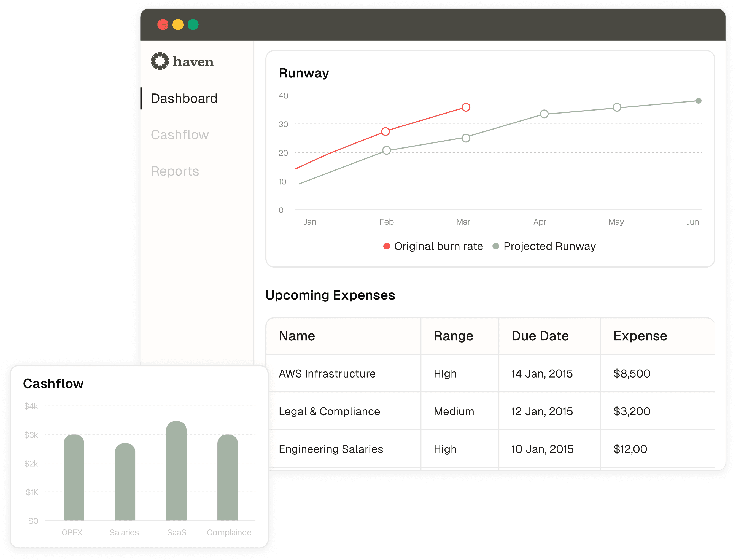
Task: Click the red window close dot
Action: [163, 25]
